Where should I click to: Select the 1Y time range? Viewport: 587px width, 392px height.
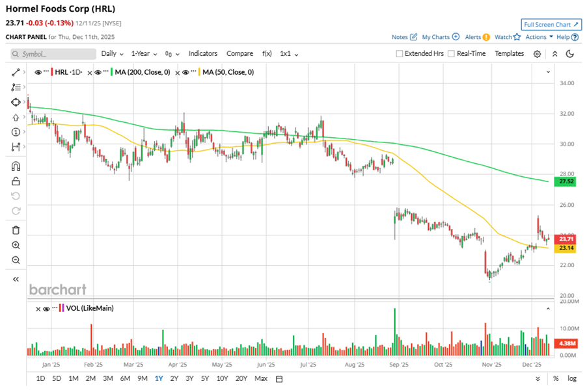159,378
